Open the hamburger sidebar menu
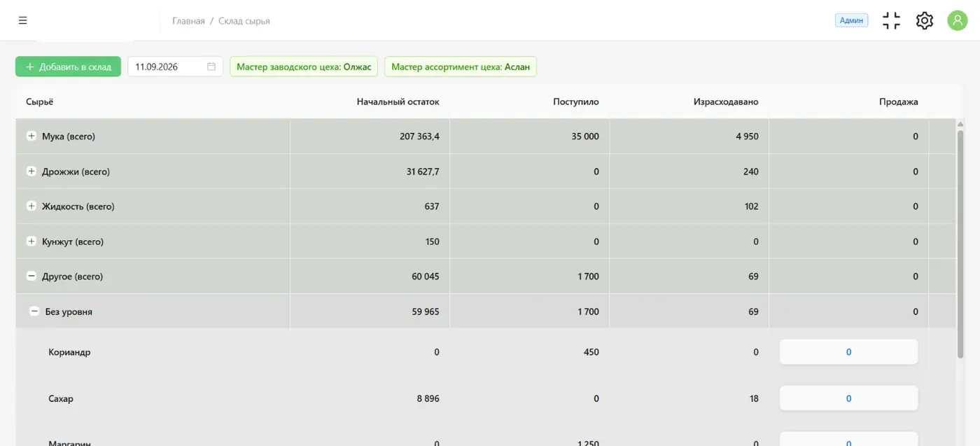980x446 pixels. 22,21
